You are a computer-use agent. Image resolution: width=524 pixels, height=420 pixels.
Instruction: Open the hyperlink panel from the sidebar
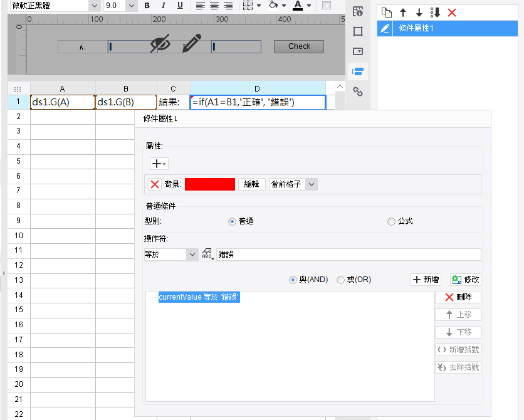[358, 92]
